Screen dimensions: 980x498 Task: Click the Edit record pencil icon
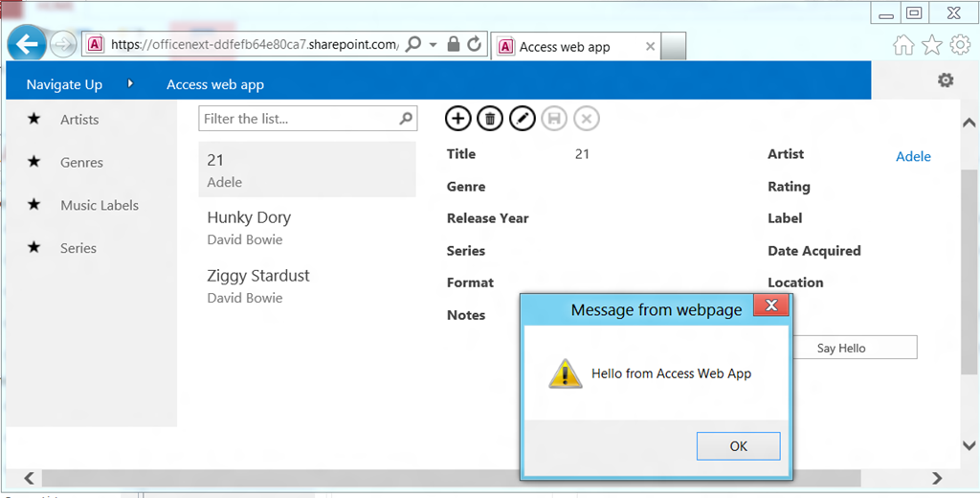point(523,118)
